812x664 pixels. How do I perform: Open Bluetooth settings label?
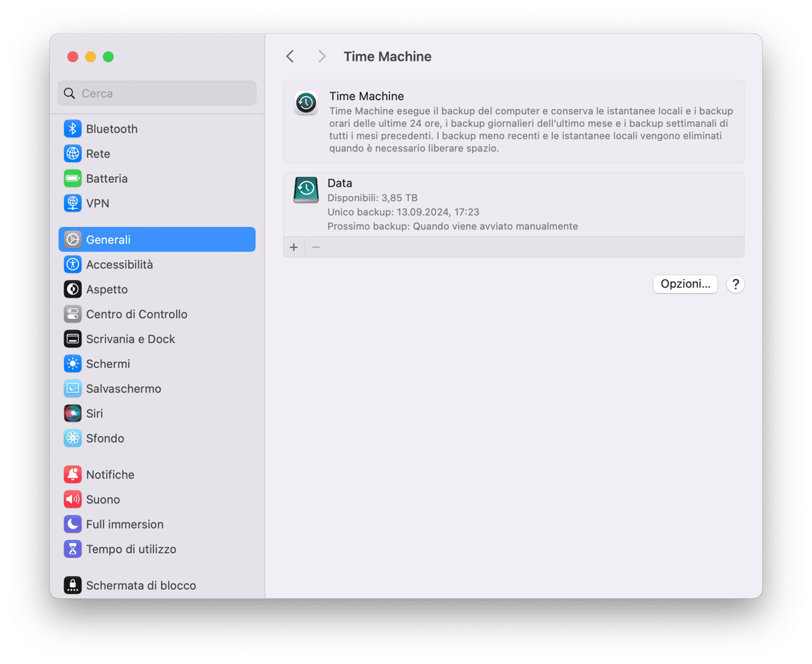click(112, 129)
